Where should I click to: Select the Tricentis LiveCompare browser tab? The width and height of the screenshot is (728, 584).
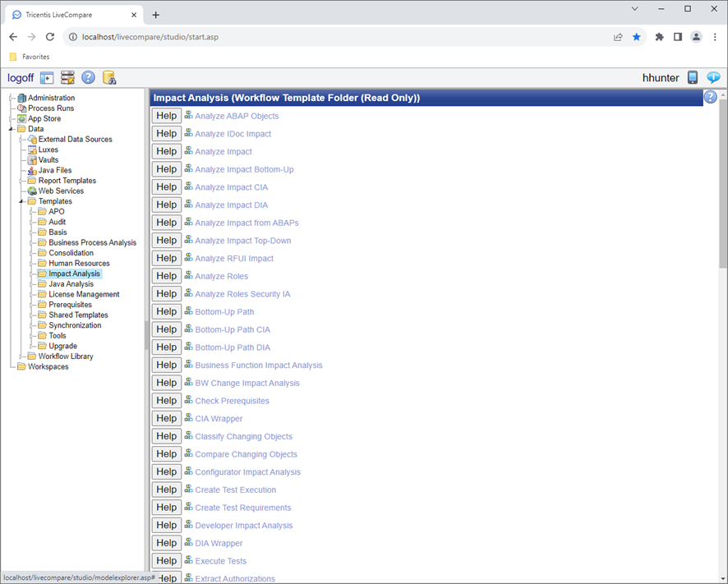(74, 15)
